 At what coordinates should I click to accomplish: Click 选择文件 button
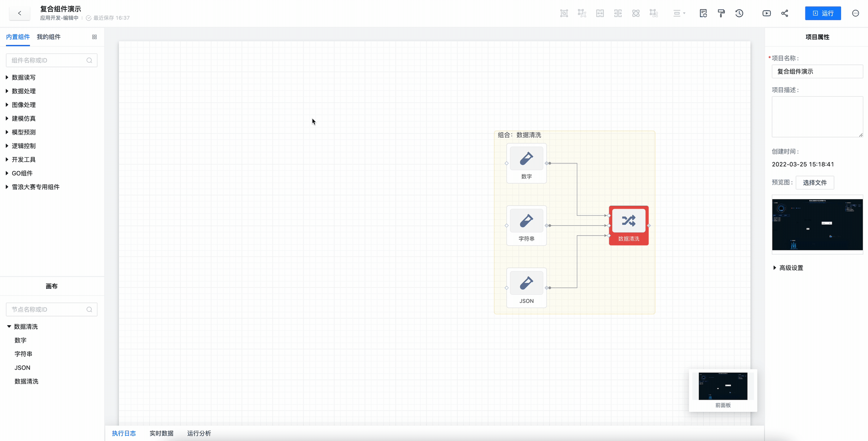[814, 183]
